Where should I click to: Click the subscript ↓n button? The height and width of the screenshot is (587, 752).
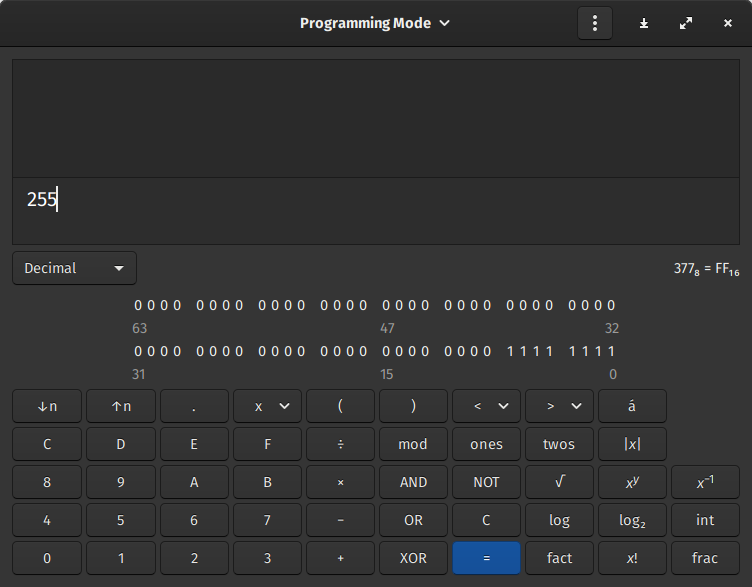click(47, 406)
